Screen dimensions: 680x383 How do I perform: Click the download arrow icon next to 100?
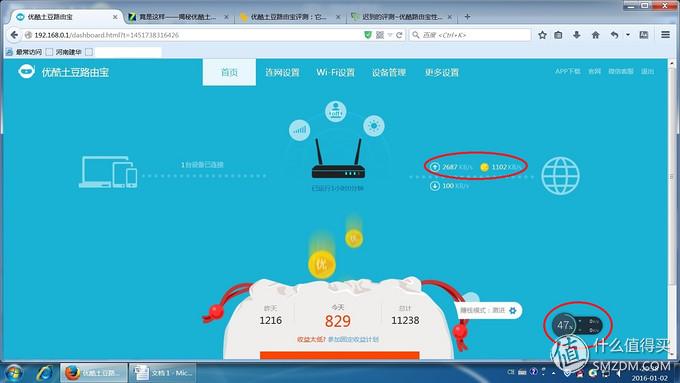(435, 186)
